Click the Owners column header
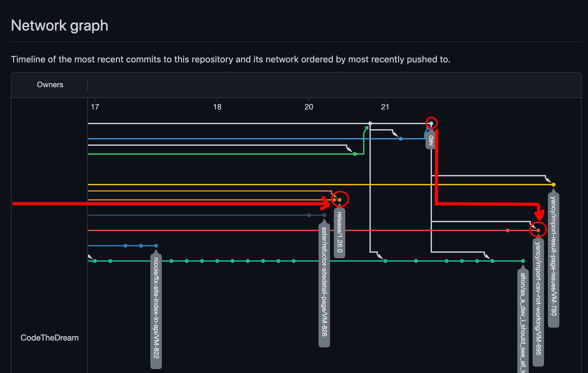This screenshot has height=373, width=588. tap(50, 85)
